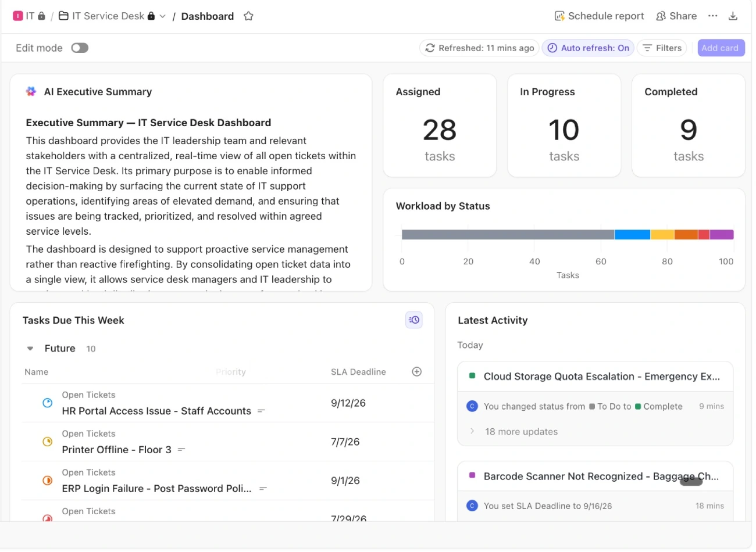Click the Share button
The image size is (756, 552).
tap(676, 16)
